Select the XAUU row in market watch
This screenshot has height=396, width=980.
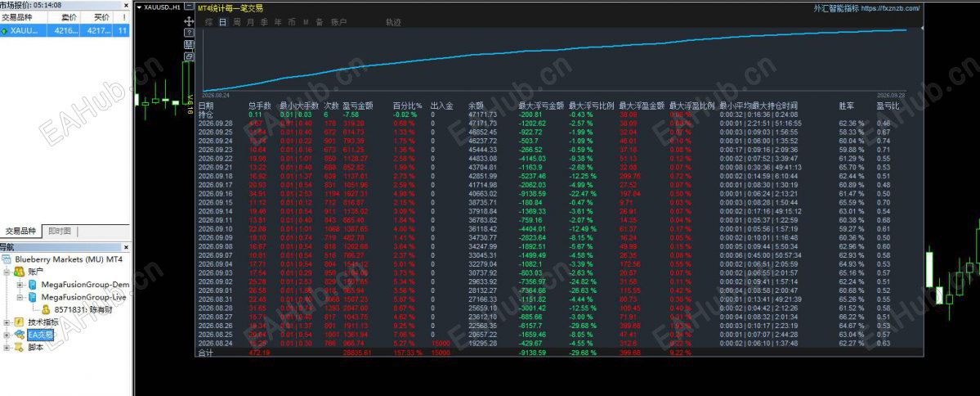65,30
